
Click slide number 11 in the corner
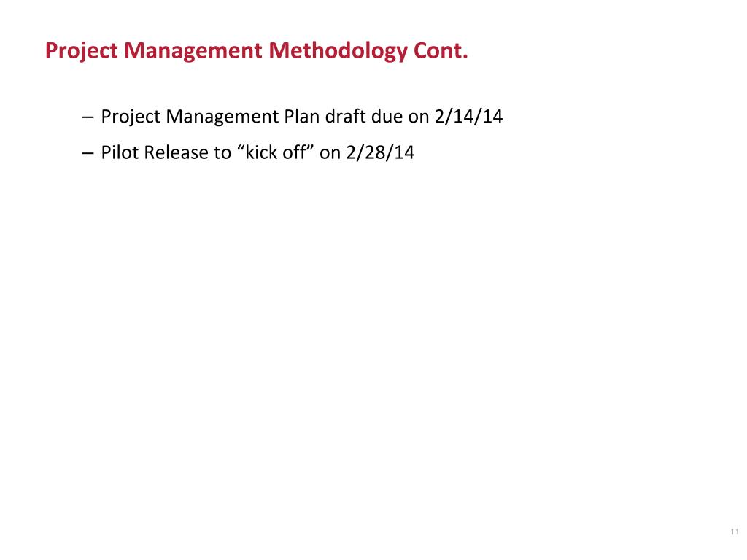click(734, 532)
